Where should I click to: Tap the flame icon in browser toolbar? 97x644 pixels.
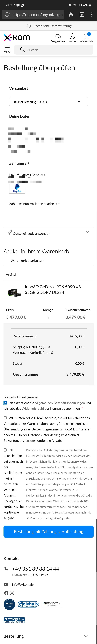(x=71, y=14)
